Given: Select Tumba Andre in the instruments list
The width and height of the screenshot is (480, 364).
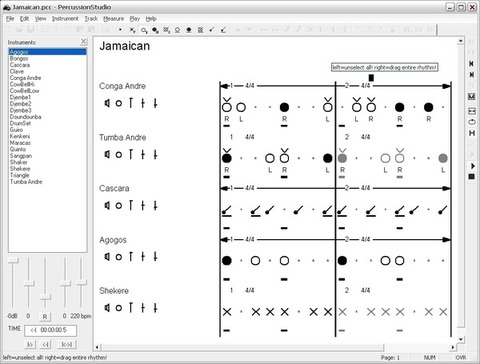Looking at the screenshot, I should click(26, 182).
